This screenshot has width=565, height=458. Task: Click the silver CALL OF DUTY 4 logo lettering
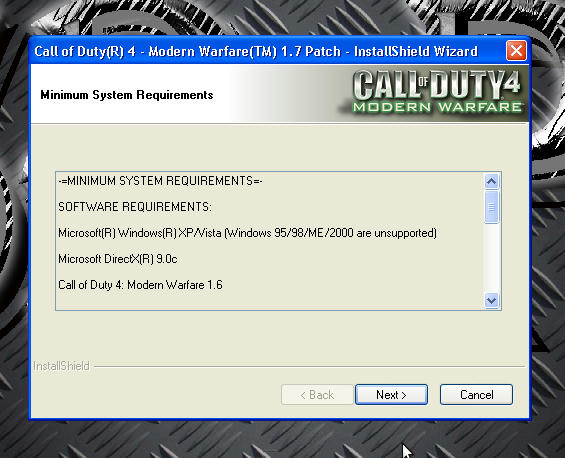437,85
